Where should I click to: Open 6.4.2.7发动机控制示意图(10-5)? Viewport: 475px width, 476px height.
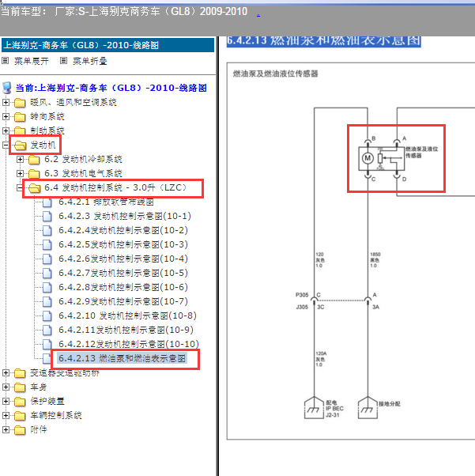click(123, 273)
